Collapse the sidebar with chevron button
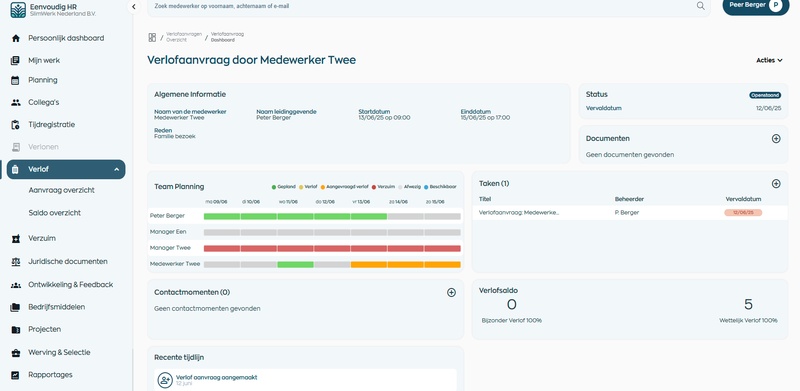Viewport: 800px width, 391px height. 134,7
